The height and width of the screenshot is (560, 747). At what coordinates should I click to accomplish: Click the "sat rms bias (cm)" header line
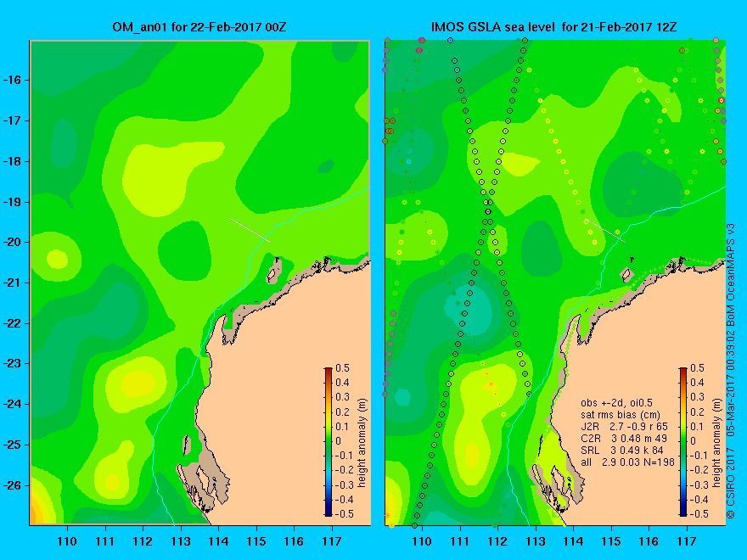(621, 415)
